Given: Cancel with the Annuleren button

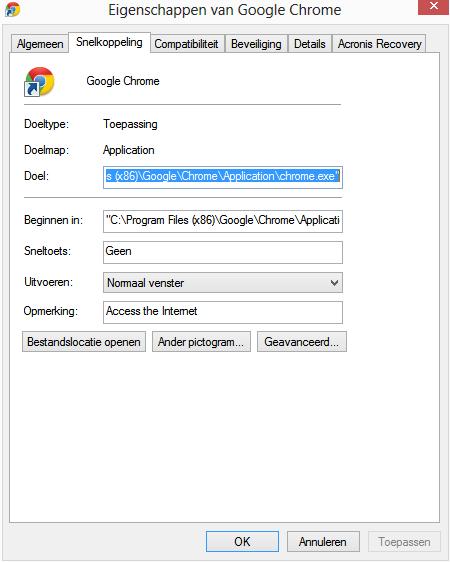Looking at the screenshot, I should 323,542.
